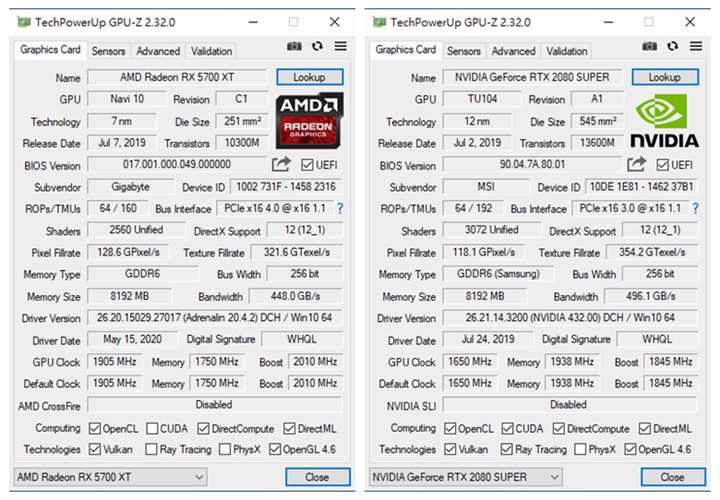This screenshot has height=500, width=720.
Task: Click Close button in Radeon window
Action: (318, 477)
